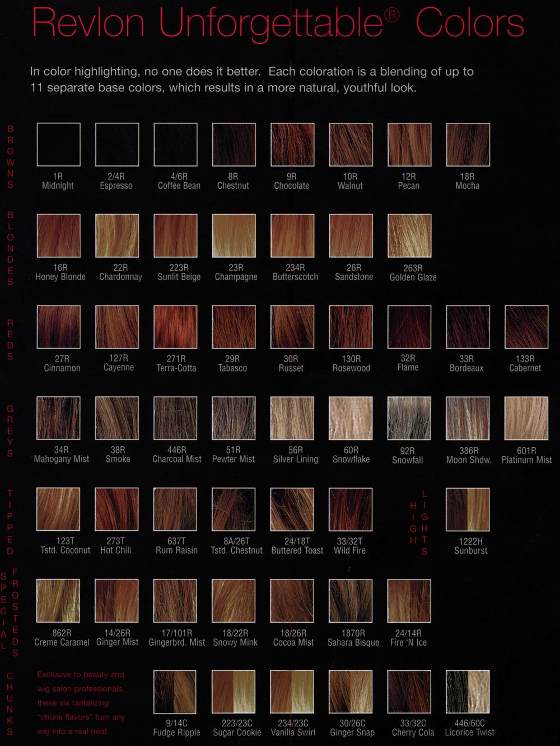Click the 32R Flame swatch

409,327
